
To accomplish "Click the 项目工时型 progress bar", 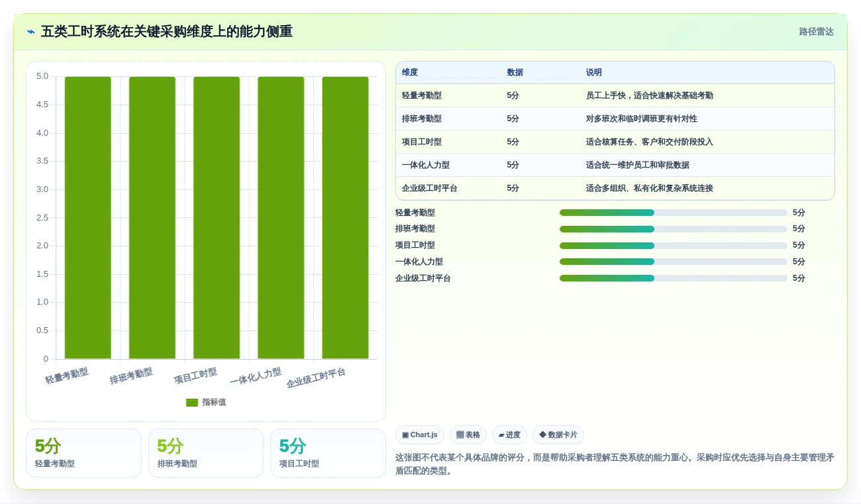I will coord(674,245).
